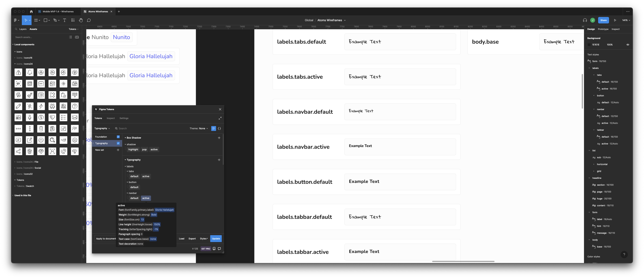
Task: Start spotlight with the headphones icon
Action: click(x=585, y=20)
